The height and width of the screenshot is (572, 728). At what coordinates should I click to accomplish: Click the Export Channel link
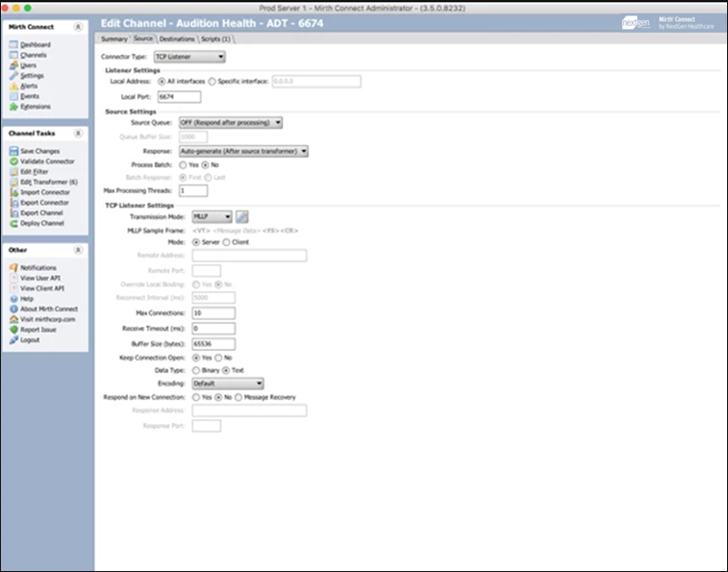tap(41, 212)
